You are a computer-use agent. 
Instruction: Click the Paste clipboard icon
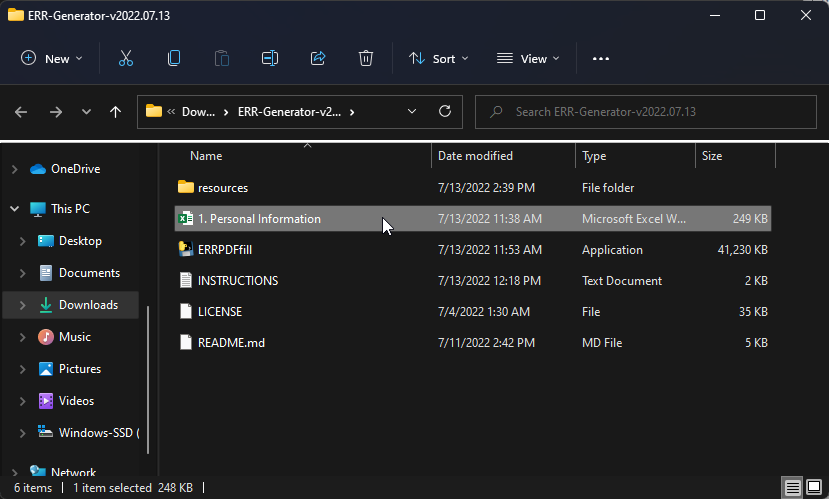(222, 58)
